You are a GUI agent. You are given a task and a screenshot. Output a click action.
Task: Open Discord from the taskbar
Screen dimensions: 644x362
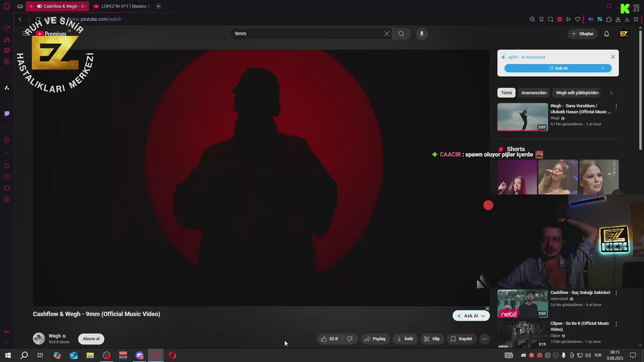tap(139, 355)
